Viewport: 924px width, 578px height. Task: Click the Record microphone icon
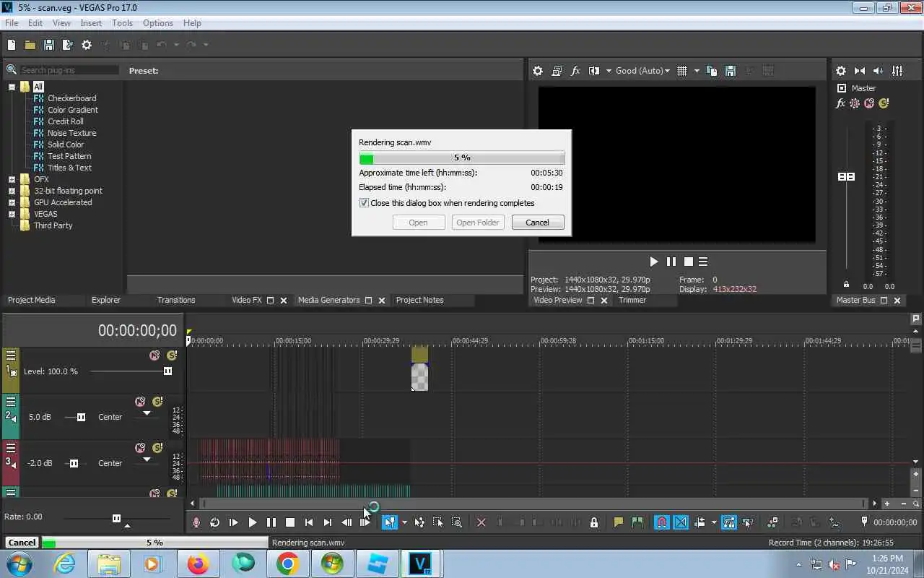click(196, 522)
